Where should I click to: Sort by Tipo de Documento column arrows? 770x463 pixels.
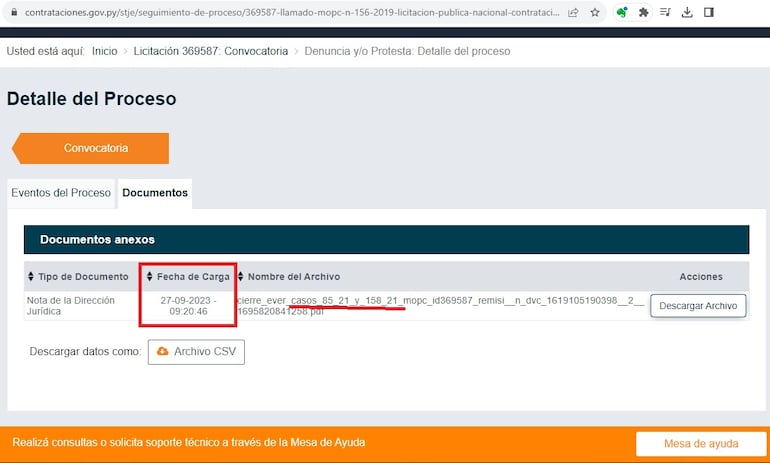click(x=31, y=277)
